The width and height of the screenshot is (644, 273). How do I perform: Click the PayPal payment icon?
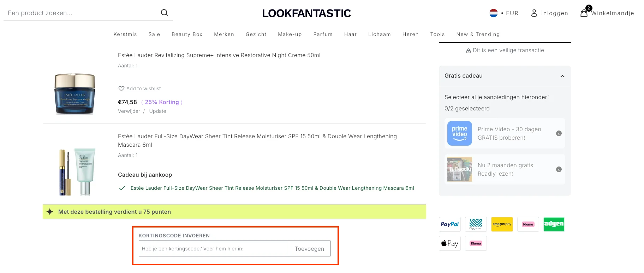point(450,224)
